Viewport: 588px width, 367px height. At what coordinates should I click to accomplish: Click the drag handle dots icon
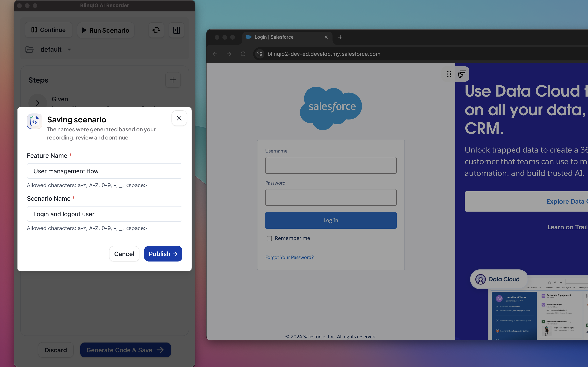pos(449,74)
